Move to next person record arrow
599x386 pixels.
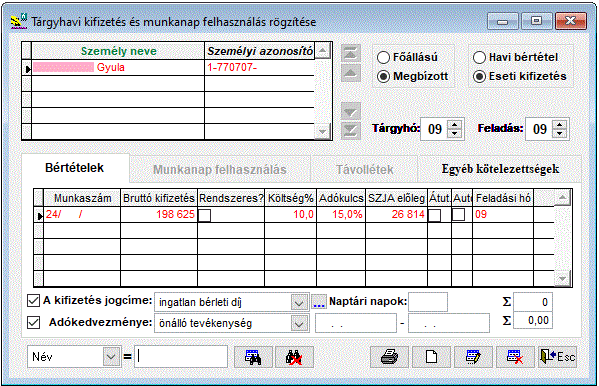point(351,112)
